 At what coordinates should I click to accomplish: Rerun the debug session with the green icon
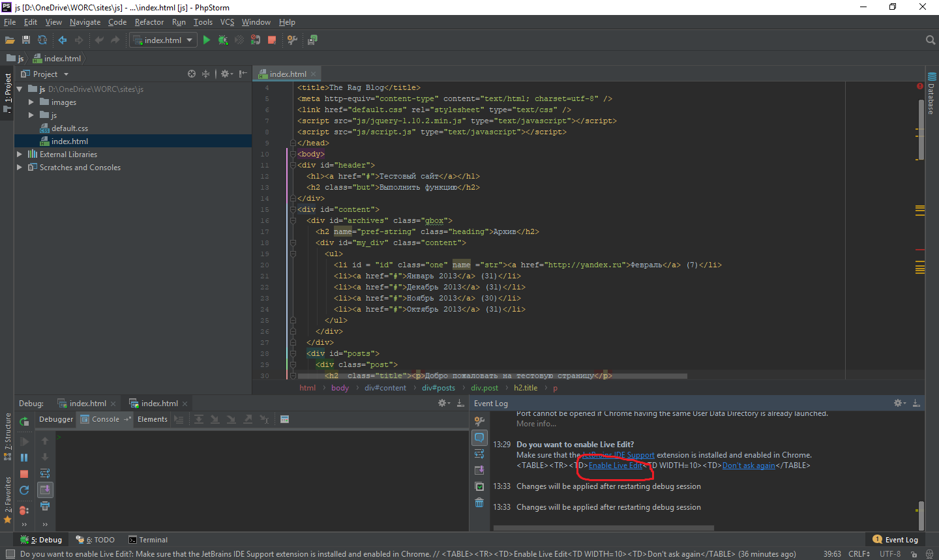tap(24, 422)
